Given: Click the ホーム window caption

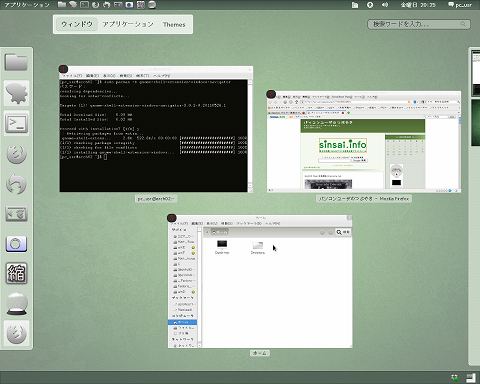Looking at the screenshot, I should pyautogui.click(x=260, y=353).
